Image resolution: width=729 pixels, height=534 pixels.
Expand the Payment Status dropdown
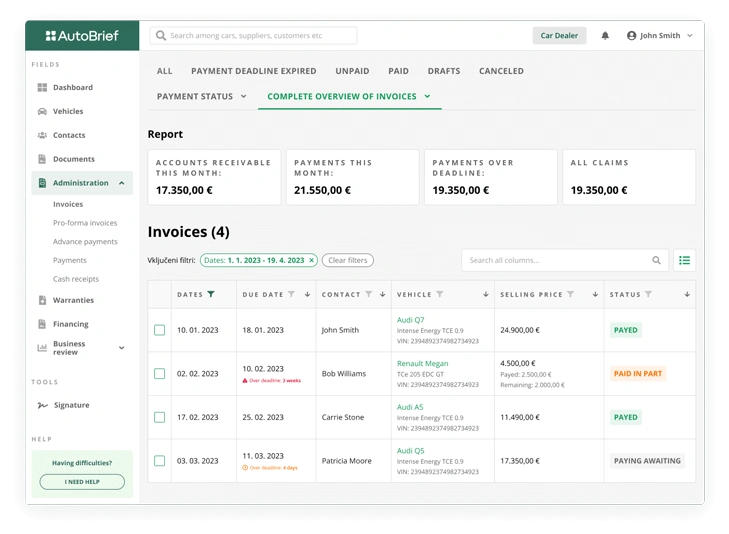pyautogui.click(x=201, y=96)
